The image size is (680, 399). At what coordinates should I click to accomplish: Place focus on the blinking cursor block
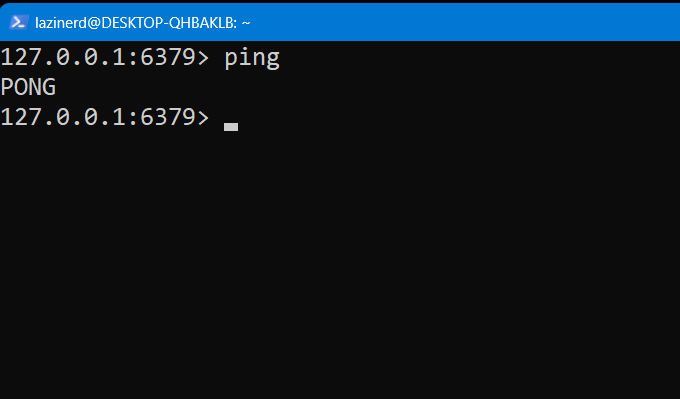pyautogui.click(x=231, y=127)
